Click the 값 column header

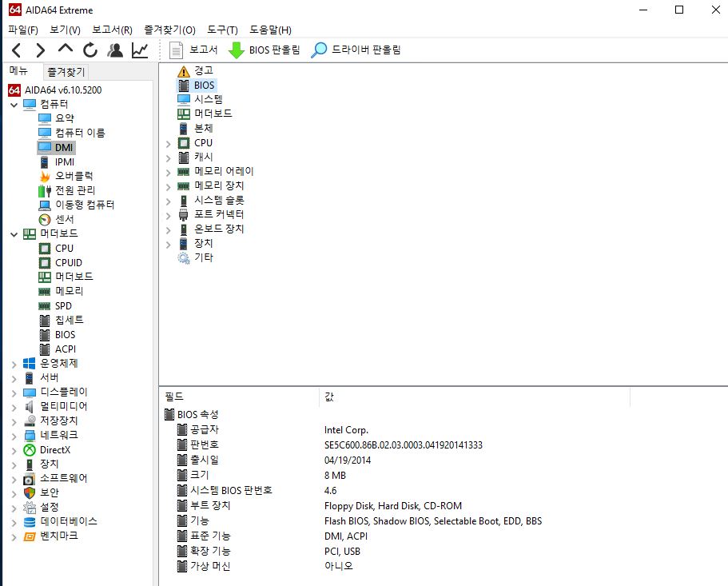(475, 397)
